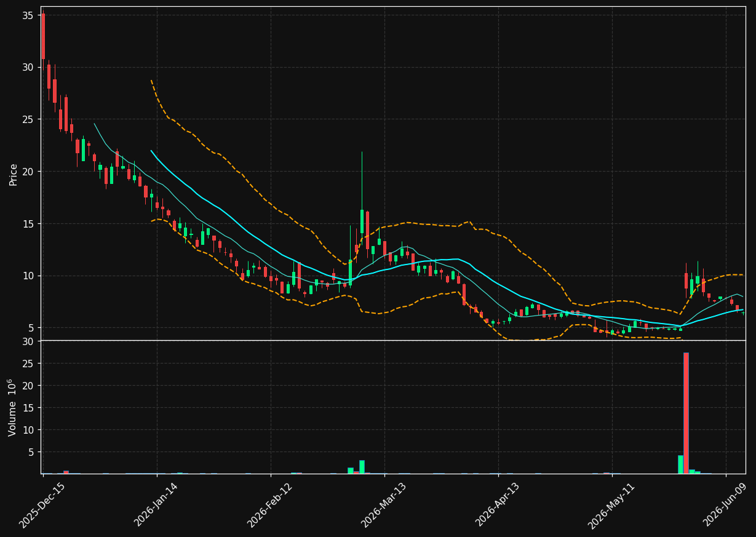Click the tallest red volume bar
The height and width of the screenshot is (537, 756).
(x=686, y=413)
